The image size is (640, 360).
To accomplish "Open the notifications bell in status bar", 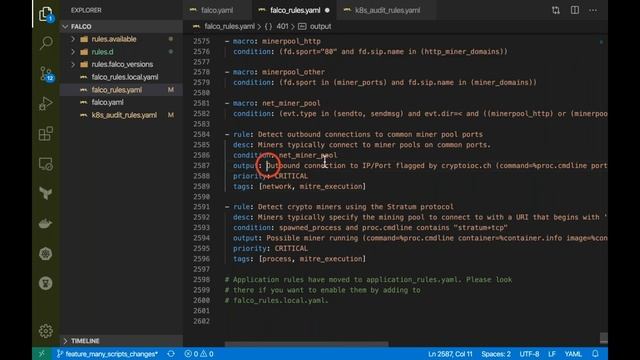I will (596, 354).
